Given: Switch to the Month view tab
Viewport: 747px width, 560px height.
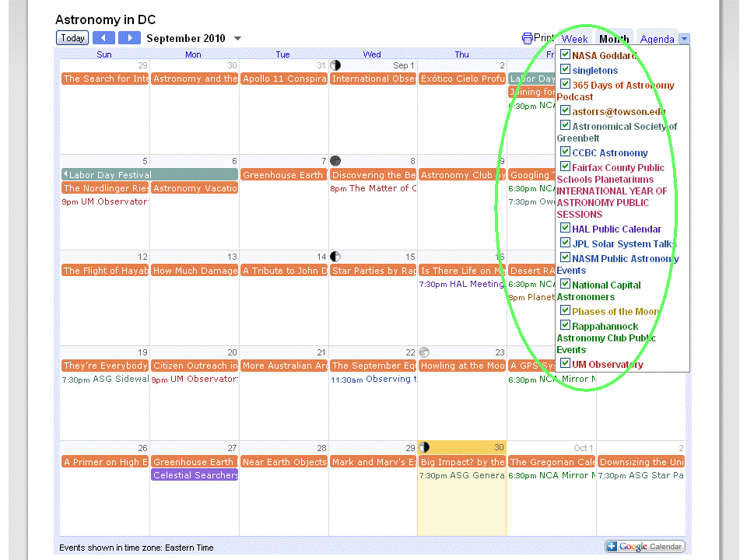Looking at the screenshot, I should [x=614, y=39].
